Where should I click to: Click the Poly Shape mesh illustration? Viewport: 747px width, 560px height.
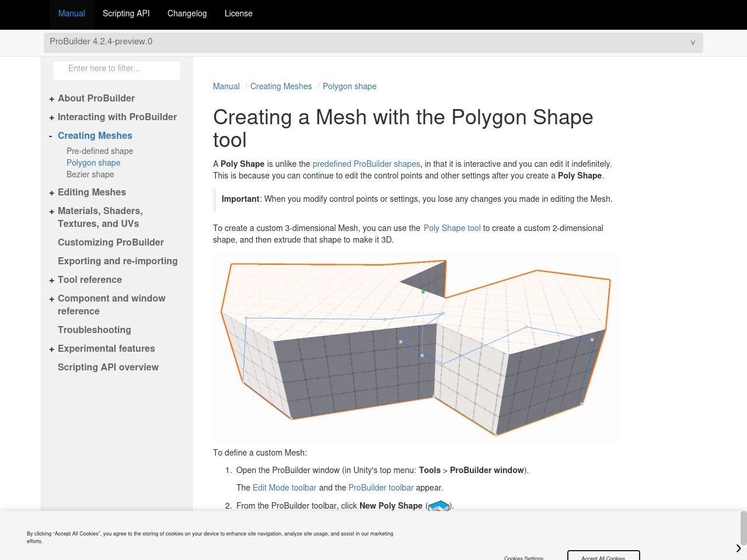pyautogui.click(x=417, y=347)
